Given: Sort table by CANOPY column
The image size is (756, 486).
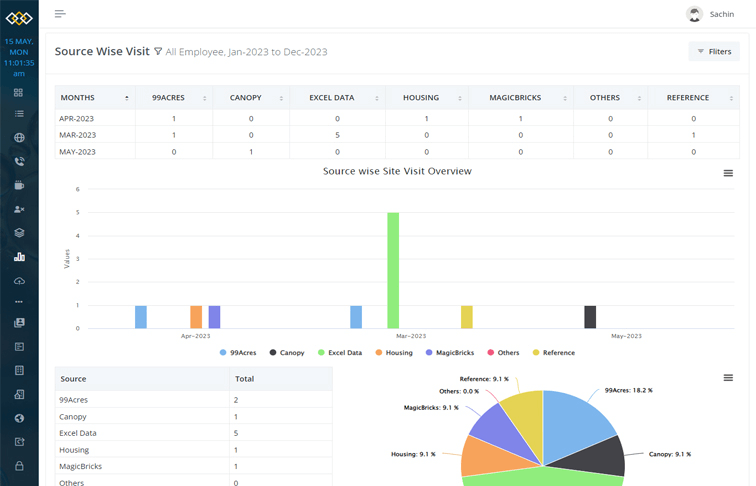Looking at the screenshot, I should 251,97.
